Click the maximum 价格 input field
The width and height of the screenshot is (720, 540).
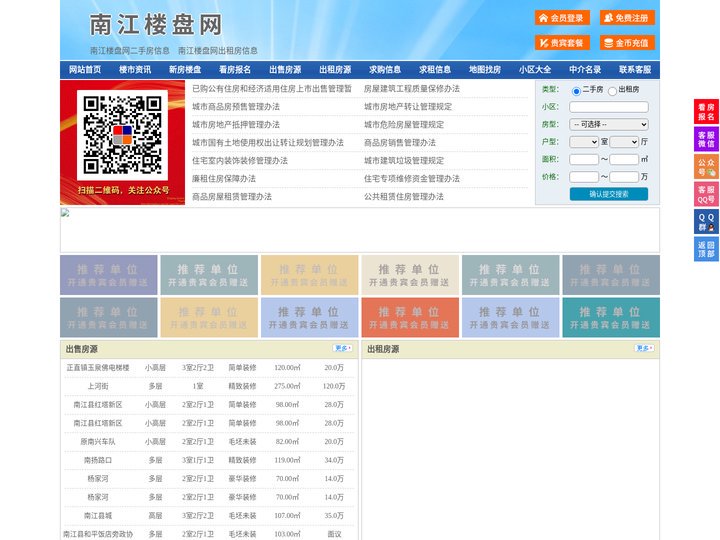tap(624, 177)
